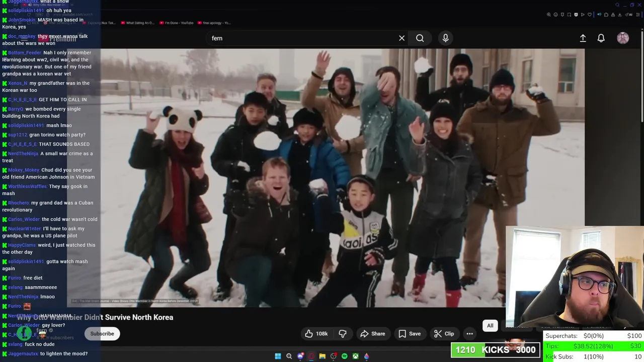Open the account avatar menu
Viewport: 644px width, 362px height.
[x=623, y=38]
